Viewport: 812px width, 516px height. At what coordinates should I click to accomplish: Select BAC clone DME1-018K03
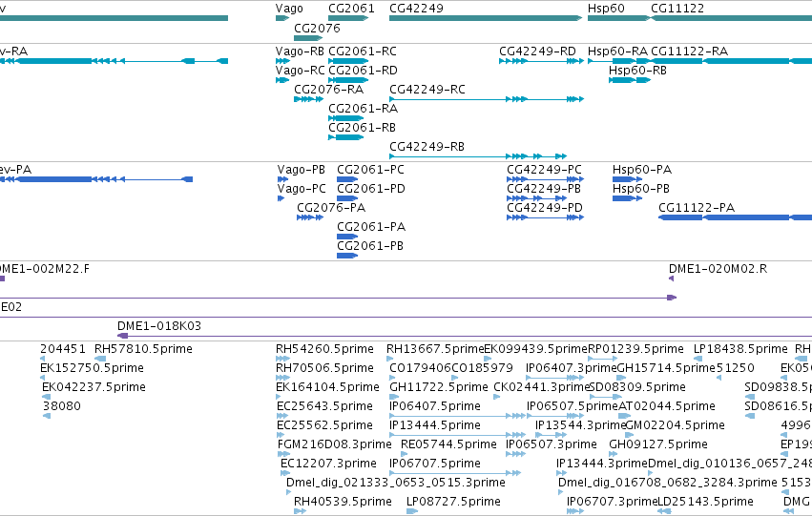[159, 326]
